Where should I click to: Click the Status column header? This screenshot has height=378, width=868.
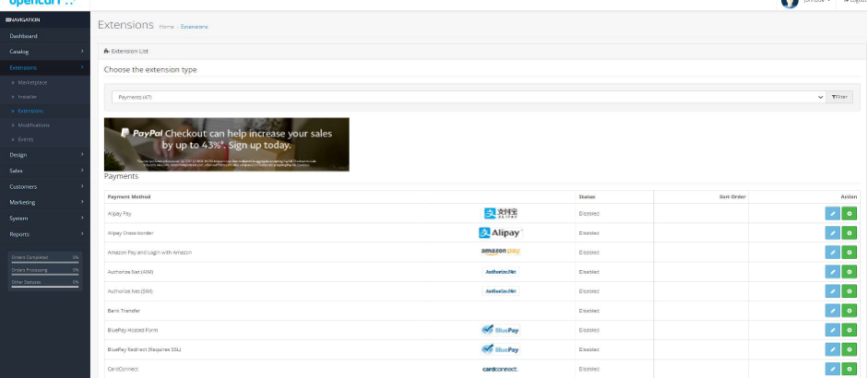[587, 197]
